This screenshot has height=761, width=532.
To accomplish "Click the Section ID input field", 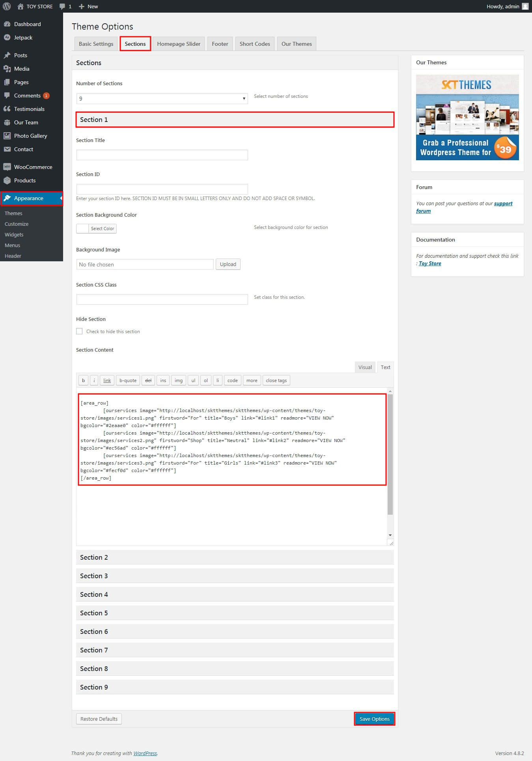I will pos(162,189).
